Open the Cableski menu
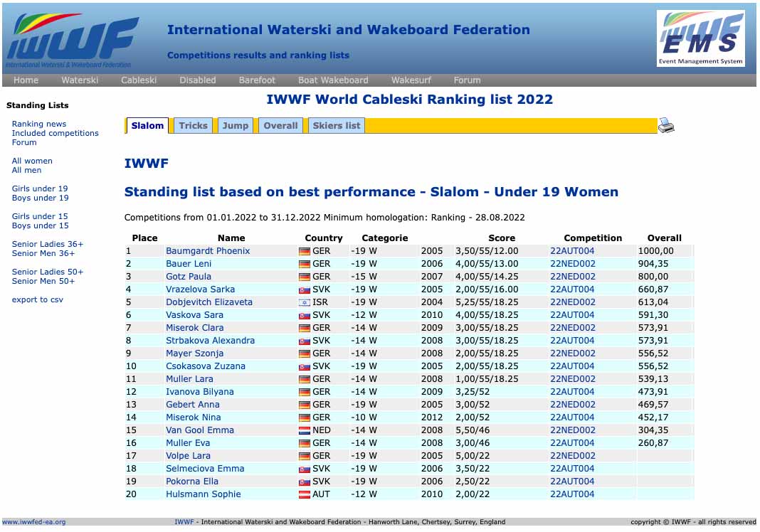This screenshot has height=532, width=760. coord(139,80)
